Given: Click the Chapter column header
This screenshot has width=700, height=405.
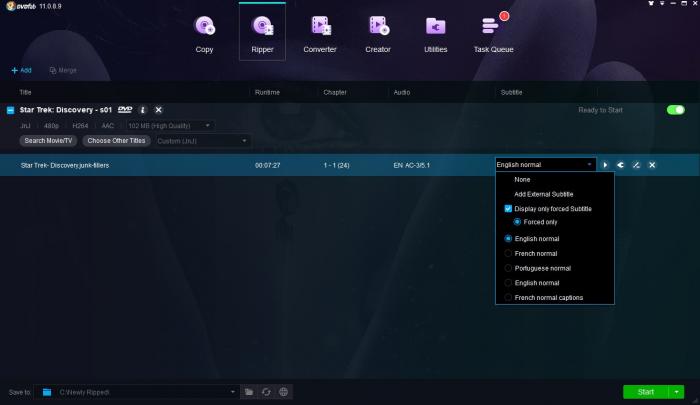Looking at the screenshot, I should (335, 92).
